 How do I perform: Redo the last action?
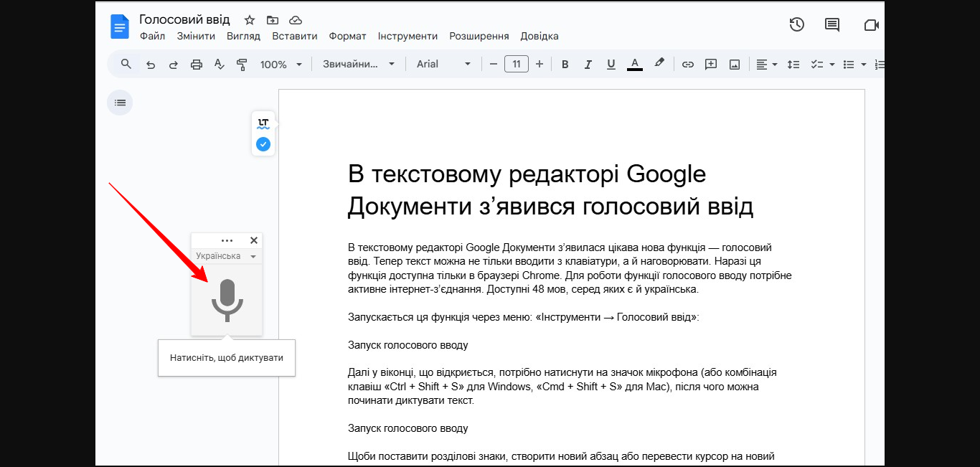(x=173, y=65)
